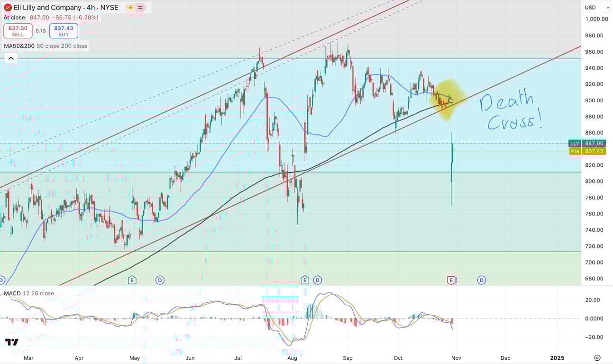The width and height of the screenshot is (613, 364).
Task: Open the earnings marker below May
Action: (132, 280)
